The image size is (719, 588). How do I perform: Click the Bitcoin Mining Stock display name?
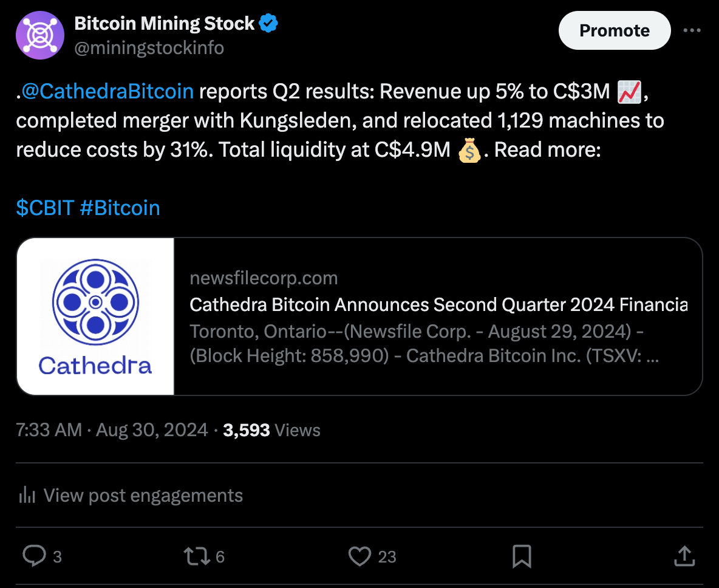pyautogui.click(x=164, y=24)
